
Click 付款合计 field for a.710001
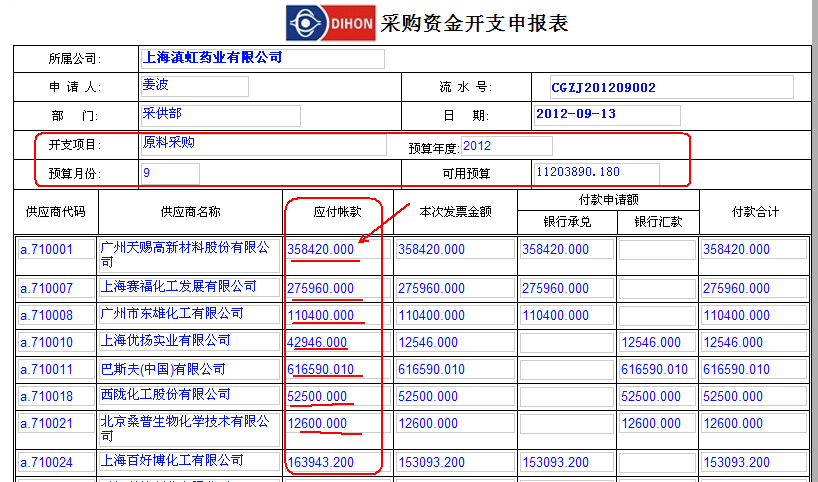pos(754,249)
